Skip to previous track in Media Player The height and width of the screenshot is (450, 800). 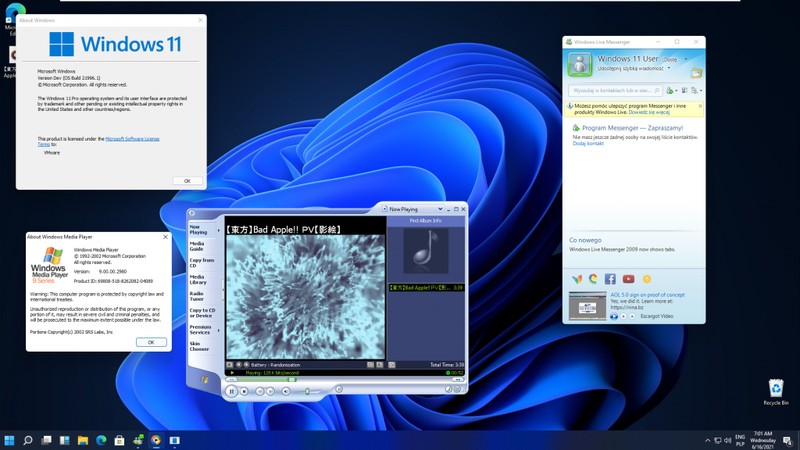pyautogui.click(x=259, y=391)
